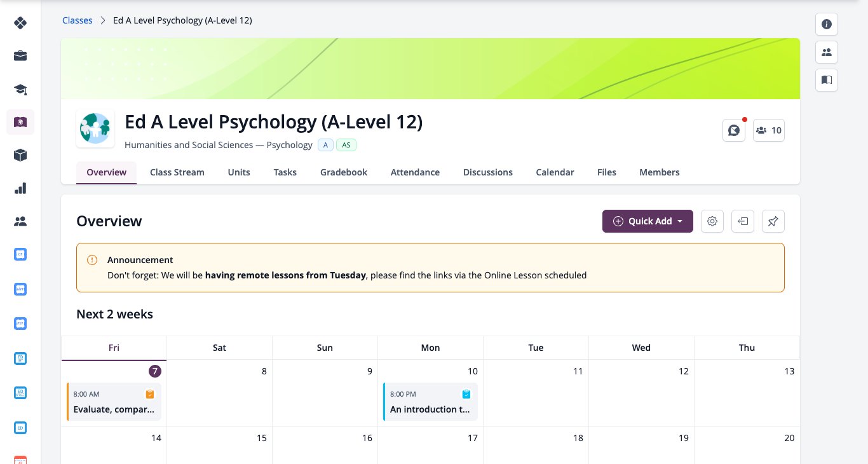
Task: Open class chat with red notification dot
Action: click(734, 130)
